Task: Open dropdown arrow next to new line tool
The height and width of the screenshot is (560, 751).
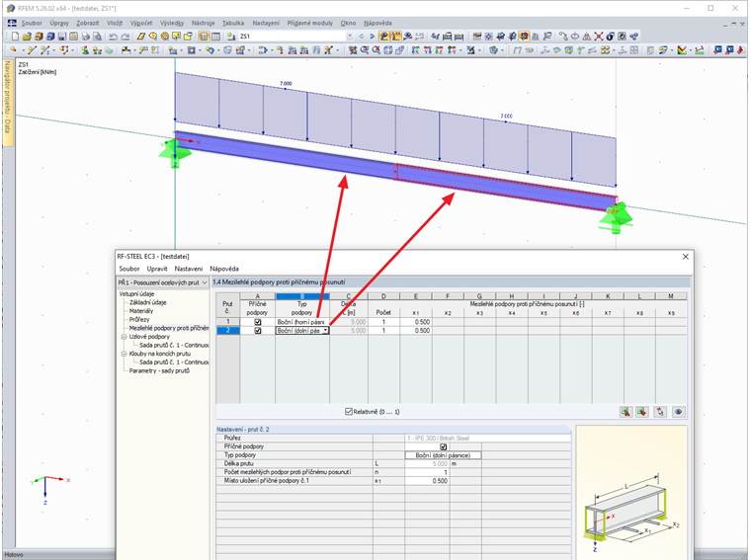Action: [53, 50]
